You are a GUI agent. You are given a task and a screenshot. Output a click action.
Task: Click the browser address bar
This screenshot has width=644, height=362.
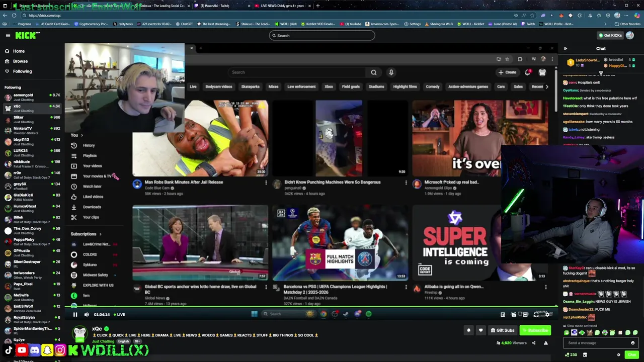[272, 16]
